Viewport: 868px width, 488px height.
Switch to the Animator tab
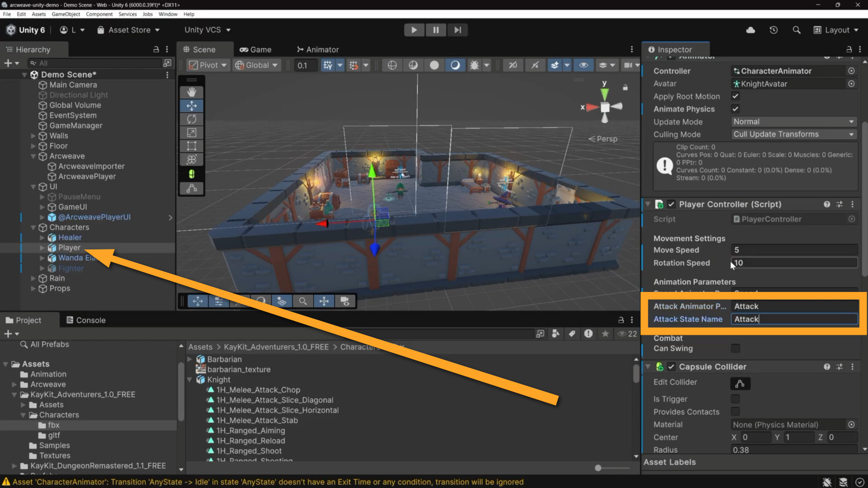point(317,50)
